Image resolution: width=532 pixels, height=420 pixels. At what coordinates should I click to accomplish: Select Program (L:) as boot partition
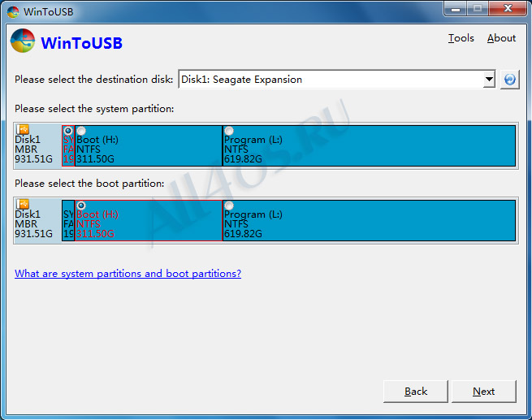click(229, 206)
